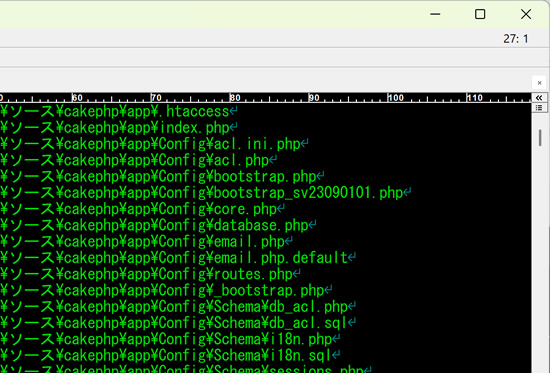Click the routes.php path line
This screenshot has width=550, height=373.
click(150, 274)
